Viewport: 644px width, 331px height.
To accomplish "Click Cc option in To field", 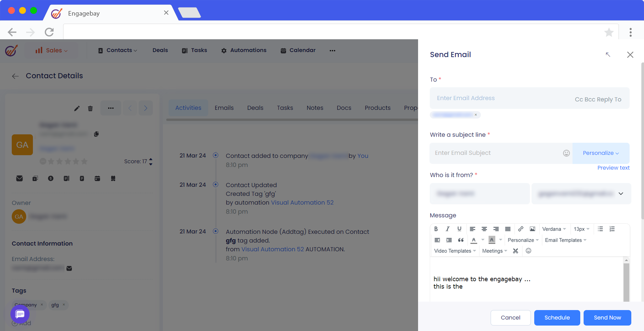I will (x=579, y=99).
